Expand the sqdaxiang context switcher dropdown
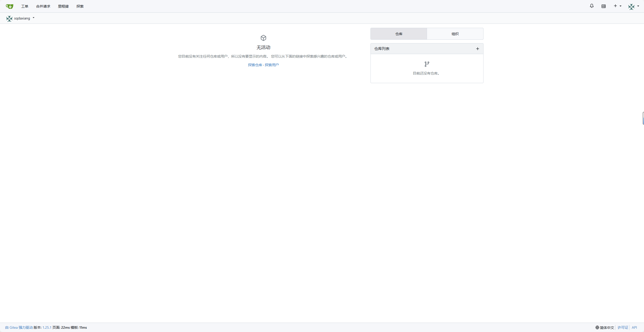The height and width of the screenshot is (332, 644). coord(34,18)
